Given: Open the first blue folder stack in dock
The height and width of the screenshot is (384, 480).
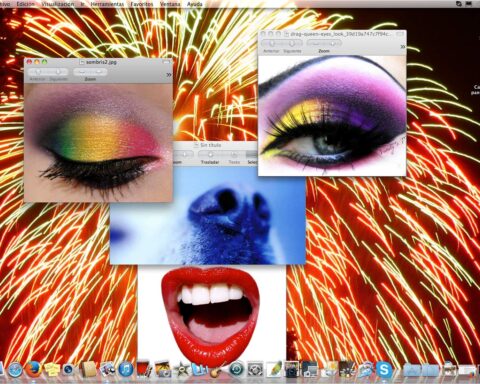Looking at the screenshot, I should coord(412,370).
